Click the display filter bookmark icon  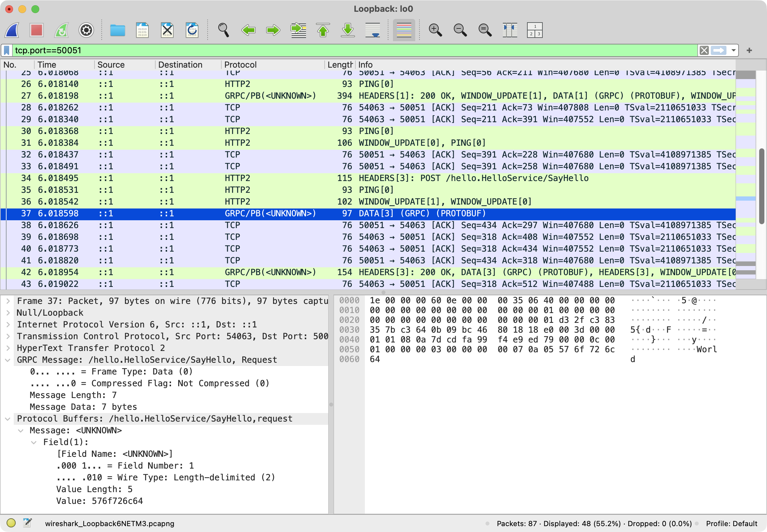pos(7,50)
